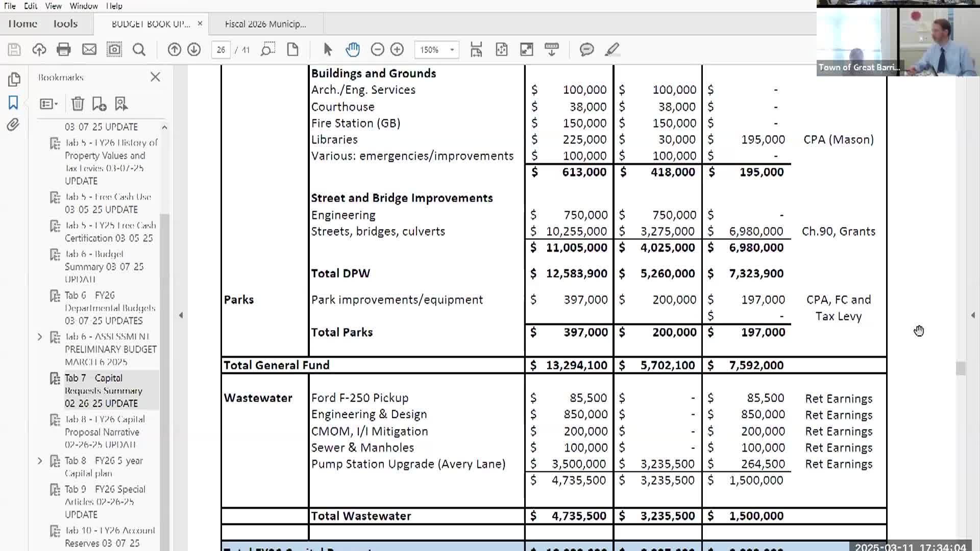
Task: Click the Total DPW amount 12,583,900
Action: pyautogui.click(x=576, y=273)
